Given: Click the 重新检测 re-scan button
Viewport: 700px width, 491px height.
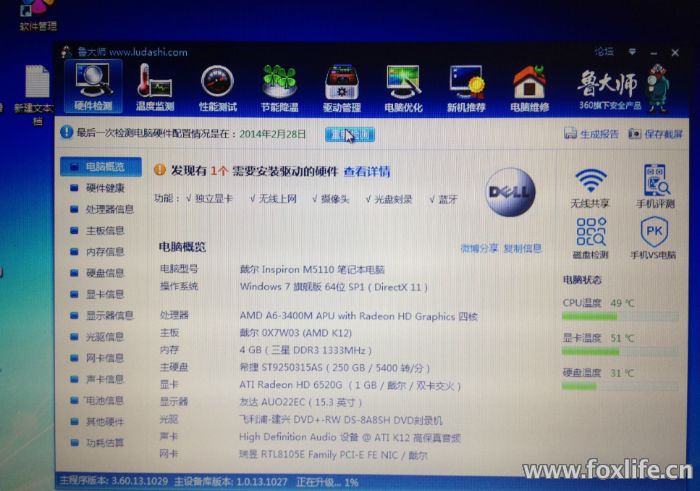Looking at the screenshot, I should click(x=349, y=133).
